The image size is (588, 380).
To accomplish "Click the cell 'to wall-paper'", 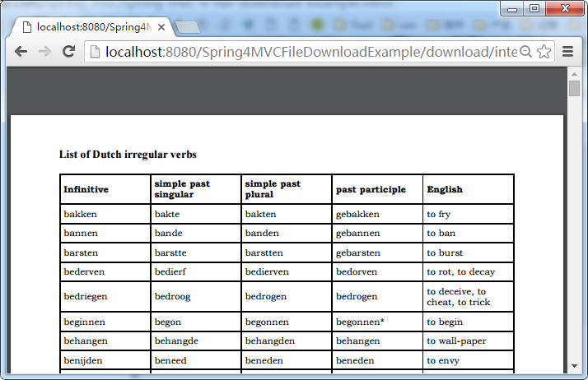I will pos(468,341).
